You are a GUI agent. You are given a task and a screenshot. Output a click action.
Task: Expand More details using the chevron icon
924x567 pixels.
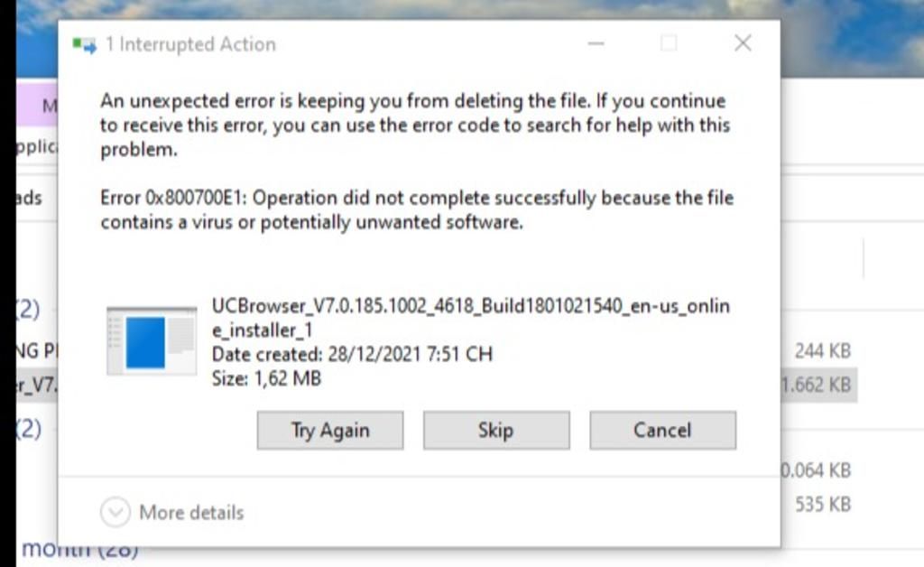pos(115,513)
